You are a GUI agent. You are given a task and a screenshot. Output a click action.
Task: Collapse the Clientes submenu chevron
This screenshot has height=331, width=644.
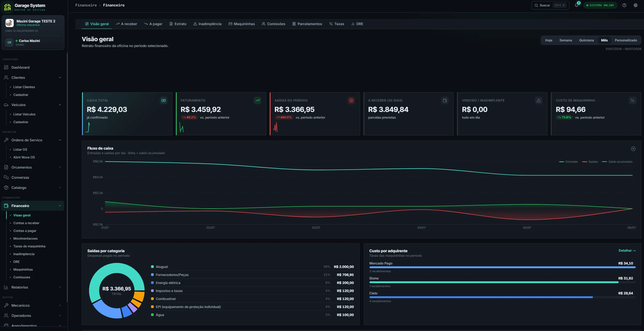pyautogui.click(x=60, y=77)
